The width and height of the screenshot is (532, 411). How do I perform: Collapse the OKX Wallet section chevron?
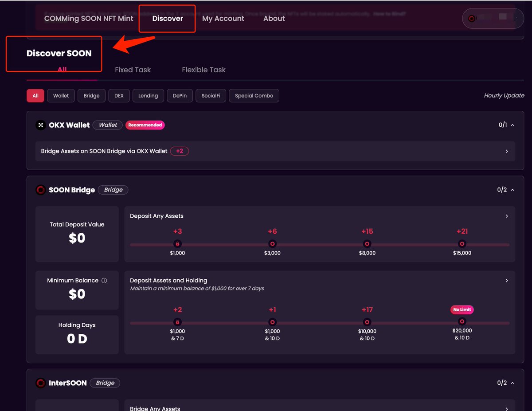coord(512,125)
